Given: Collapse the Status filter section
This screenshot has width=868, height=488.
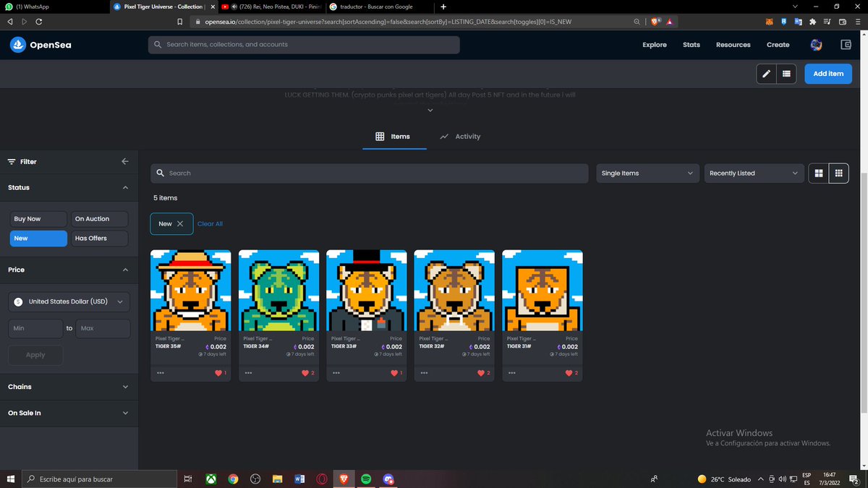Looking at the screenshot, I should pos(125,187).
